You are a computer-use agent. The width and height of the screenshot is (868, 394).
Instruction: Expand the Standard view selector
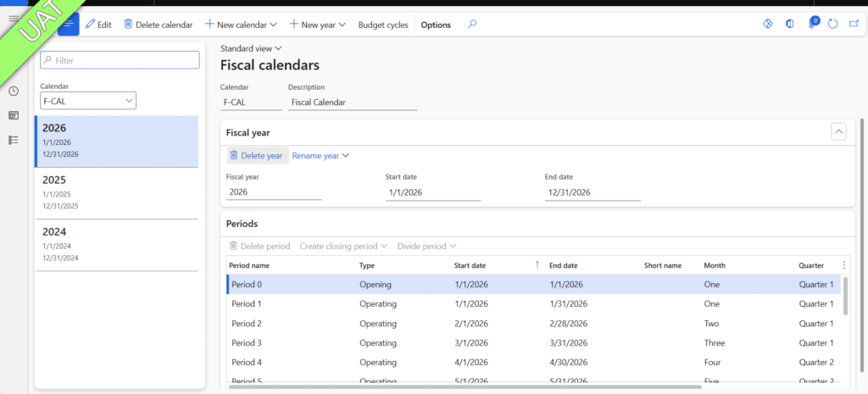pos(251,48)
